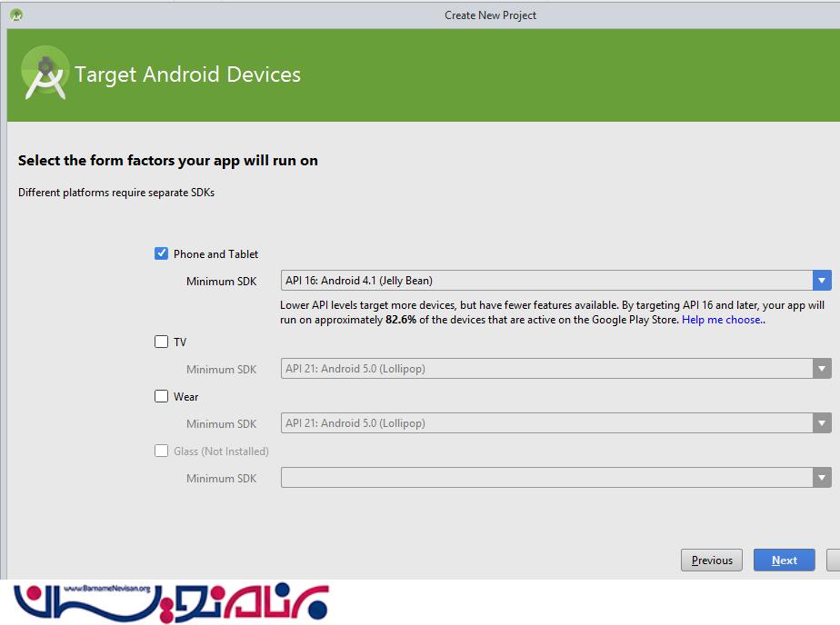
Task: Open the Wear Minimum SDK dropdown
Action: click(555, 423)
